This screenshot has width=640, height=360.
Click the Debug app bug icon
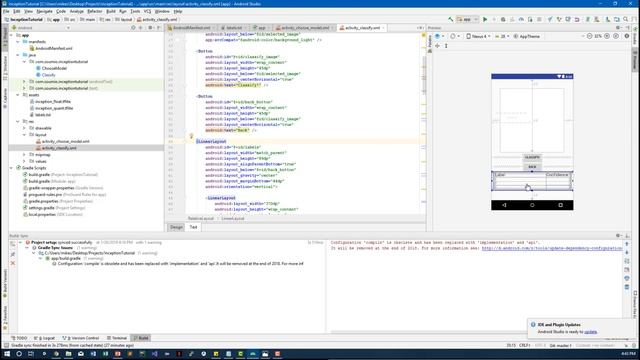pyautogui.click(x=503, y=19)
